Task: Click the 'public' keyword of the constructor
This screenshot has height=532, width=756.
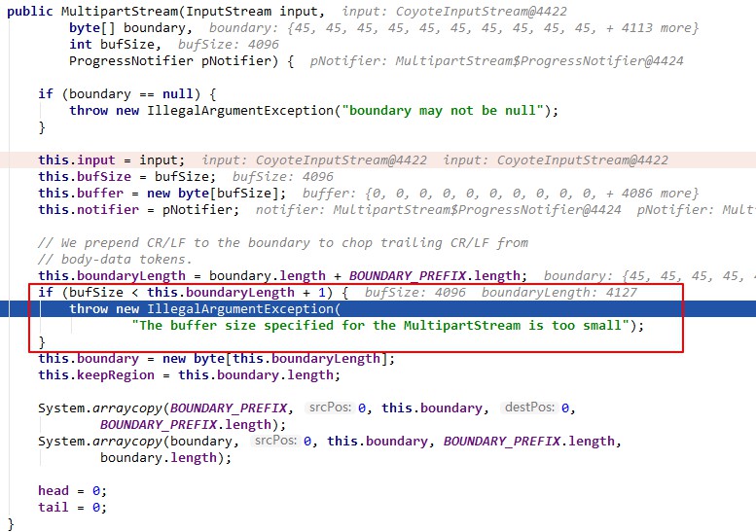Action: coord(30,11)
